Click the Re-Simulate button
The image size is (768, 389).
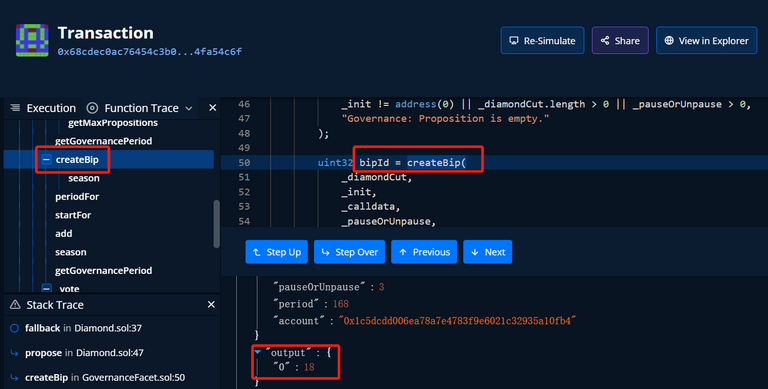coord(542,41)
